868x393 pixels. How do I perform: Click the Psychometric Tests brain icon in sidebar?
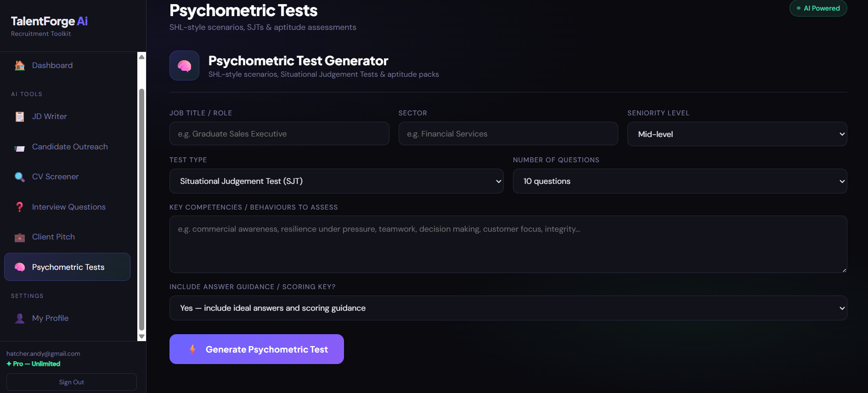20,267
